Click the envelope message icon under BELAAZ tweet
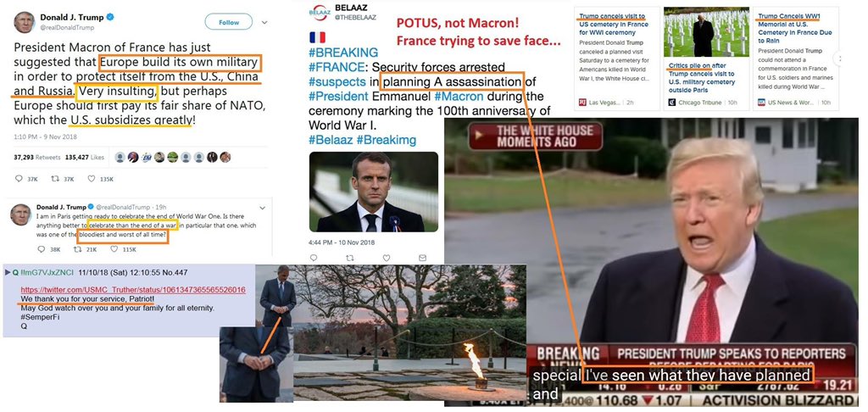 (x=422, y=258)
